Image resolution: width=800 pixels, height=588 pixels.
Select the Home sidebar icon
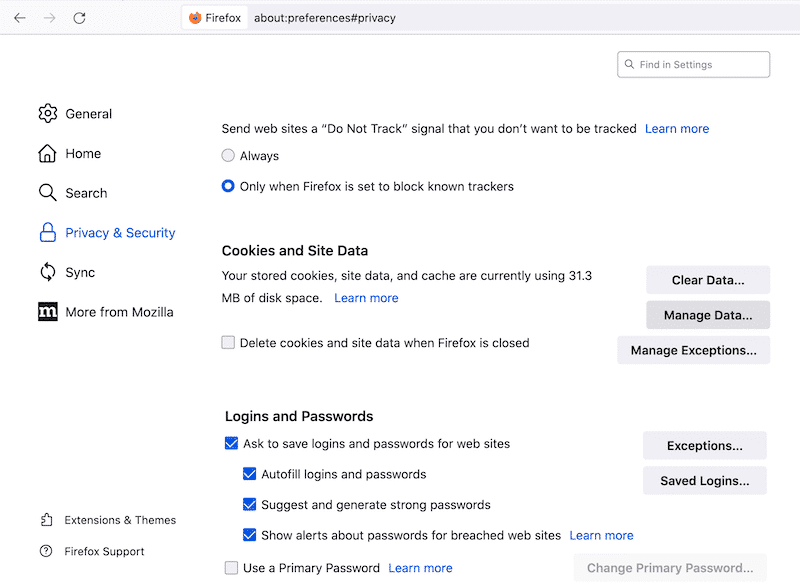point(47,153)
